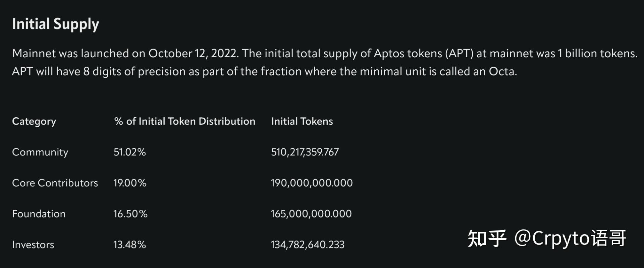
Task: Click the 190,000,000.000 token amount
Action: point(312,183)
